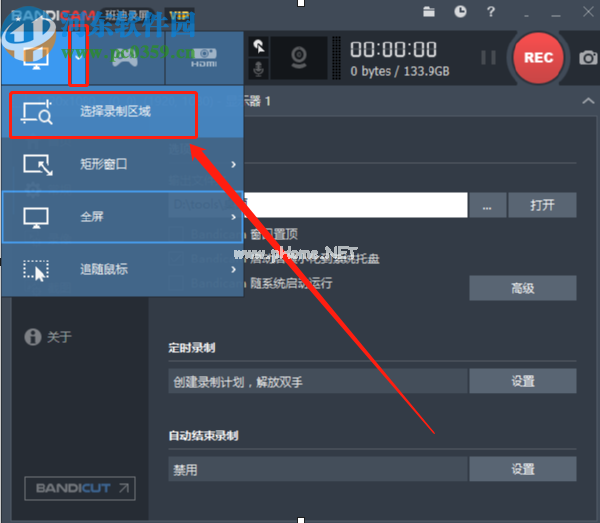Screen dimensions: 600x523
Task: Expand the 追随鼠标 submenu arrow
Action: pos(233,270)
